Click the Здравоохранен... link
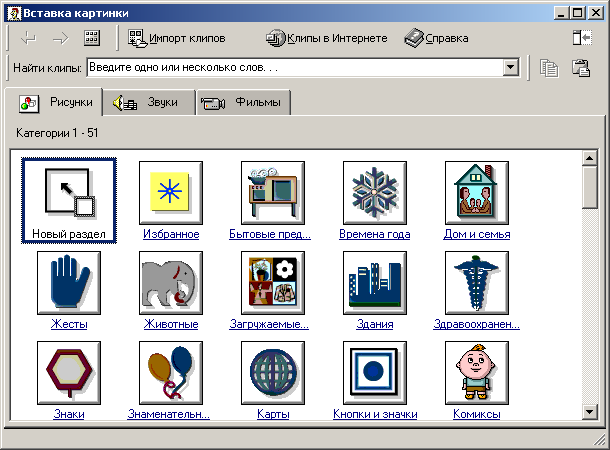 tap(477, 324)
